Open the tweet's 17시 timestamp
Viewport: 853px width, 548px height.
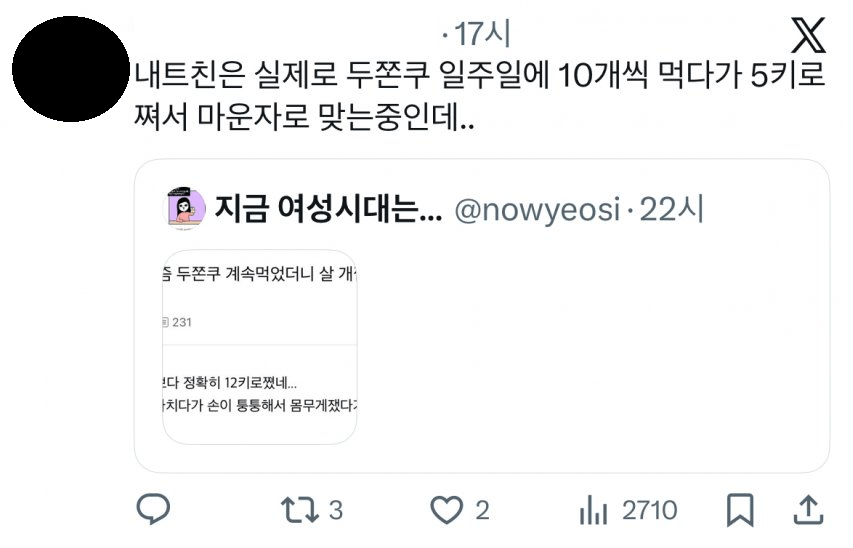(482, 34)
